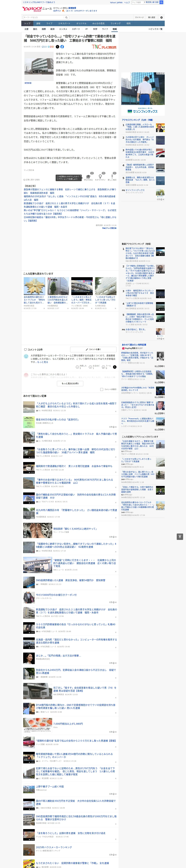Open the 7,000円相当以上が1,980円 ad

[x=68, y=723]
